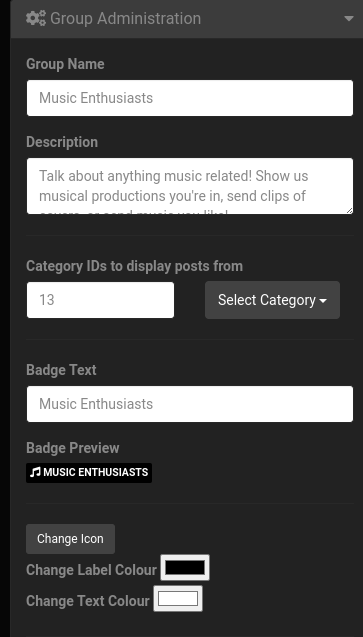Click inside the Description text area
The height and width of the screenshot is (637, 363).
190,186
